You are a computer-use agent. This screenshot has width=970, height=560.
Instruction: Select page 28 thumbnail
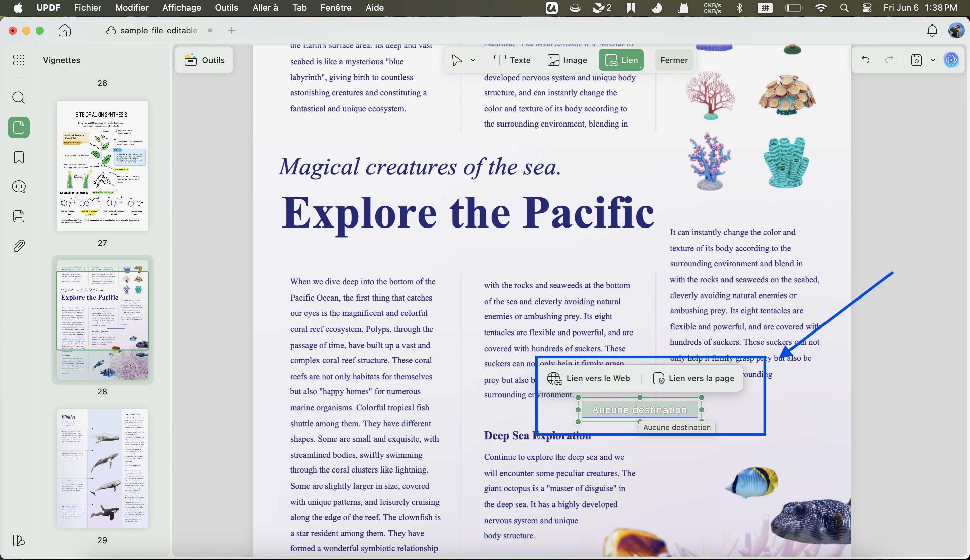point(102,320)
